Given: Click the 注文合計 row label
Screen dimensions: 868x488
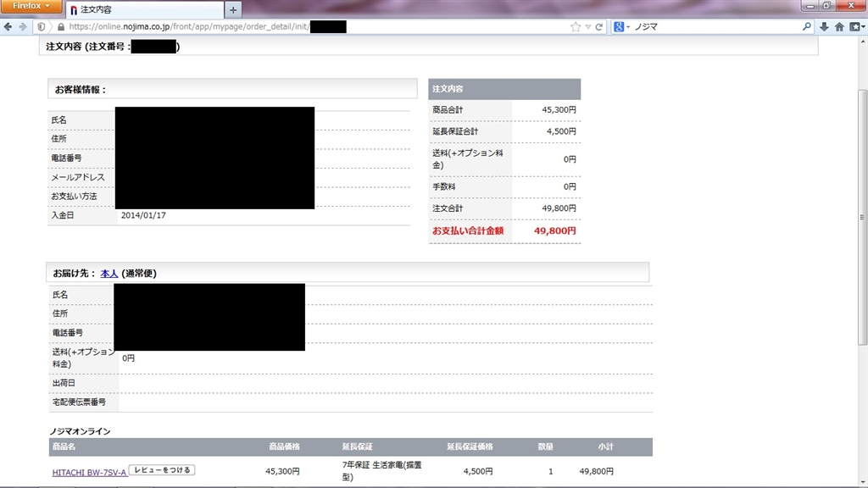Looking at the screenshot, I should pos(448,208).
